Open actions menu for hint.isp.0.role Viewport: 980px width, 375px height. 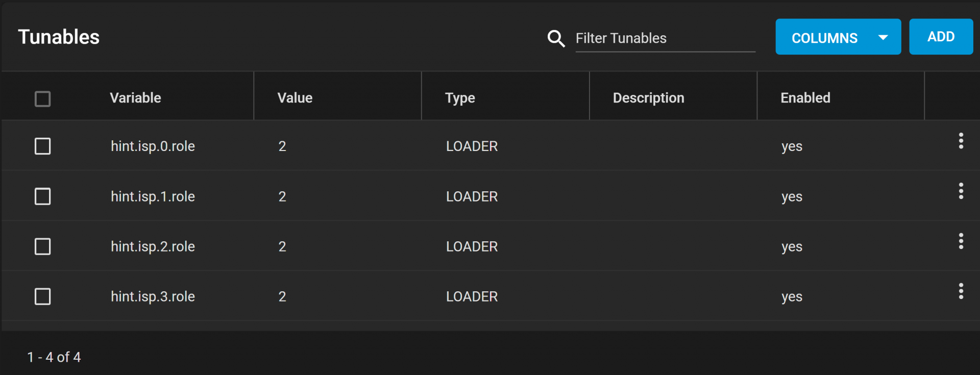961,141
